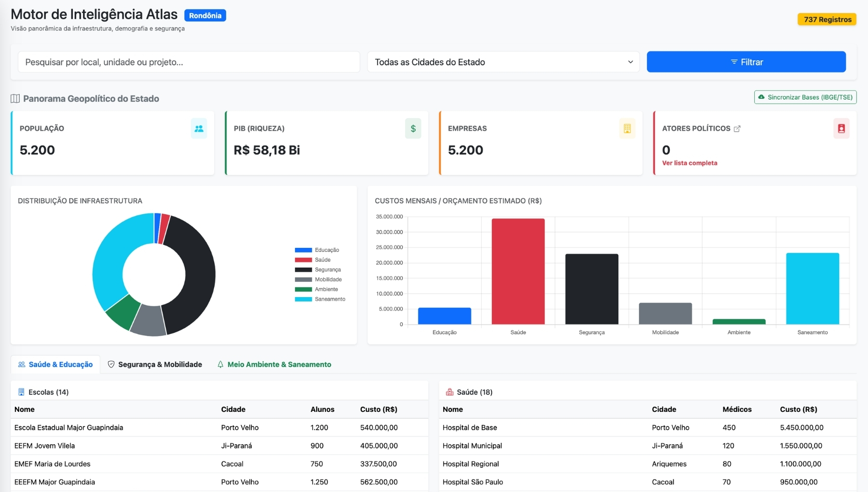Click the Custo (R$) header in Escolas table
Screen dimensions: 868x492
[379, 410]
